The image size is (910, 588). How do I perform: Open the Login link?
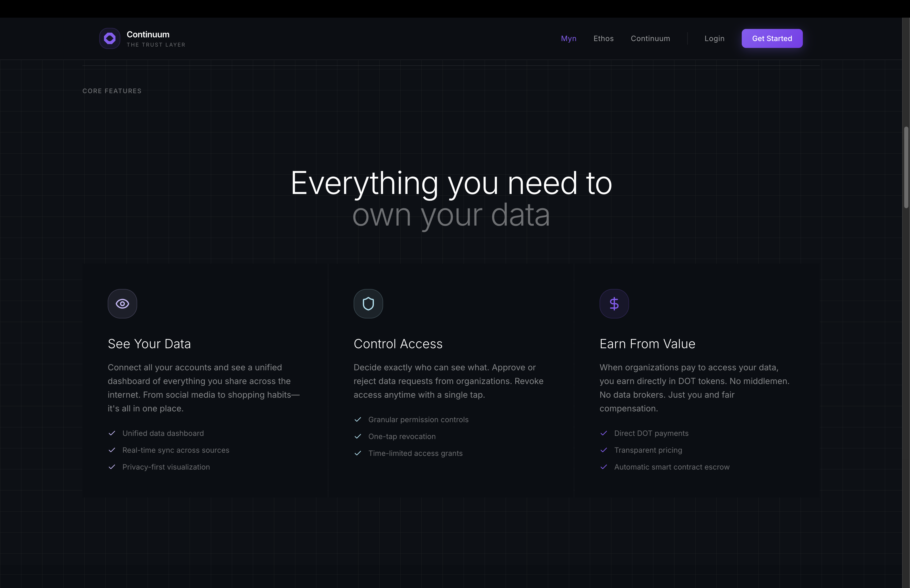(714, 39)
